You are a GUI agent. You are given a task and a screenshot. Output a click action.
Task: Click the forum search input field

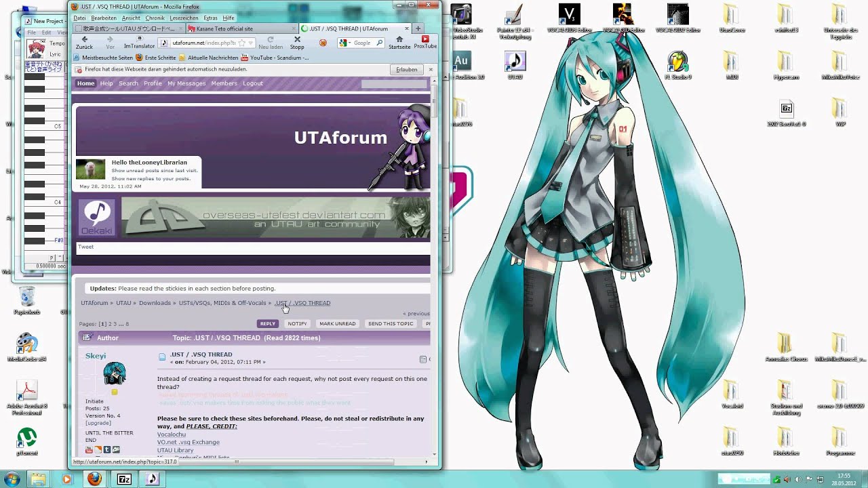coord(394,83)
